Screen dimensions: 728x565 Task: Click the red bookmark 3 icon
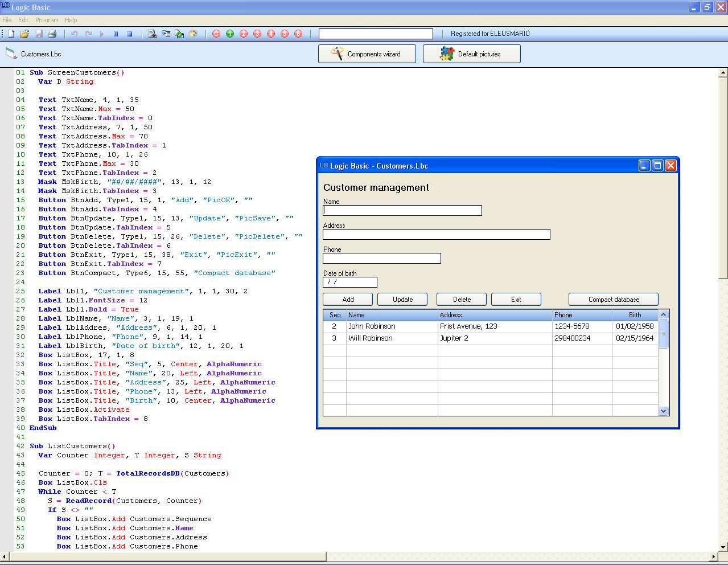[257, 34]
